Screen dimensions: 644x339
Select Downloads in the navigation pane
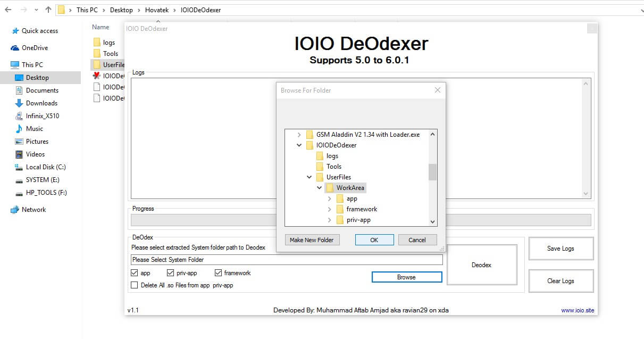tap(42, 103)
